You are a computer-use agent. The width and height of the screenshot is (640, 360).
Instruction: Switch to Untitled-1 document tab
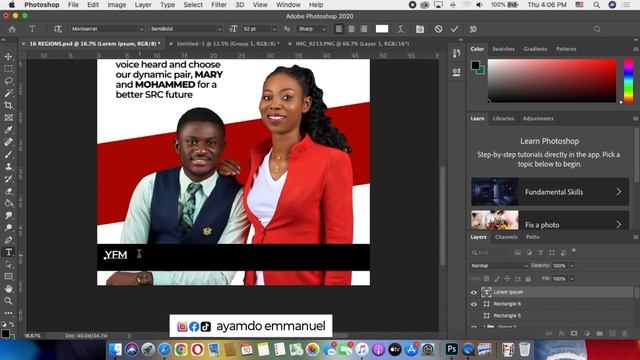tap(228, 44)
